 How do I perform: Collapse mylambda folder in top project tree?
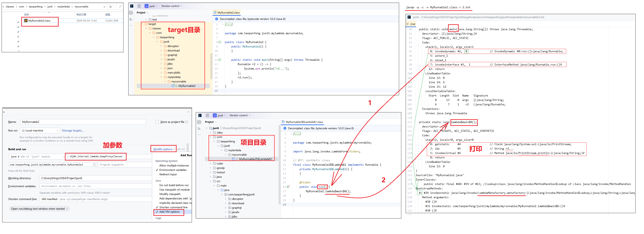(x=161, y=77)
